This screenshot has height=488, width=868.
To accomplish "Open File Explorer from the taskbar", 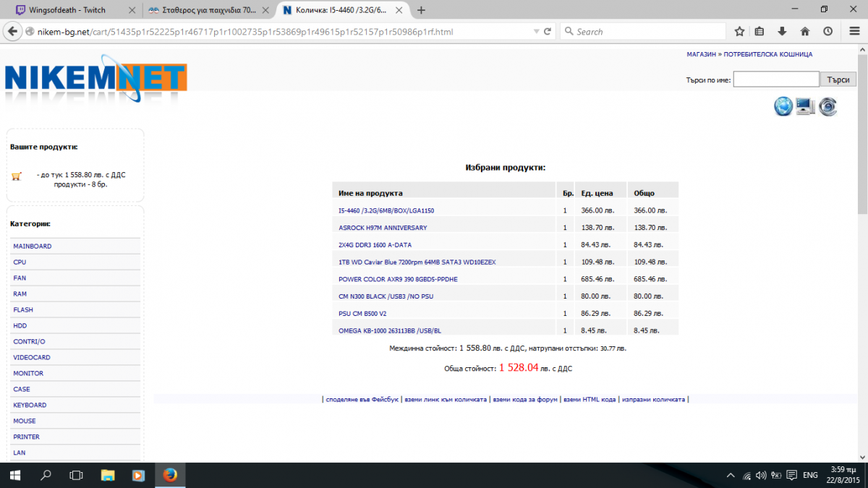I will click(x=108, y=475).
